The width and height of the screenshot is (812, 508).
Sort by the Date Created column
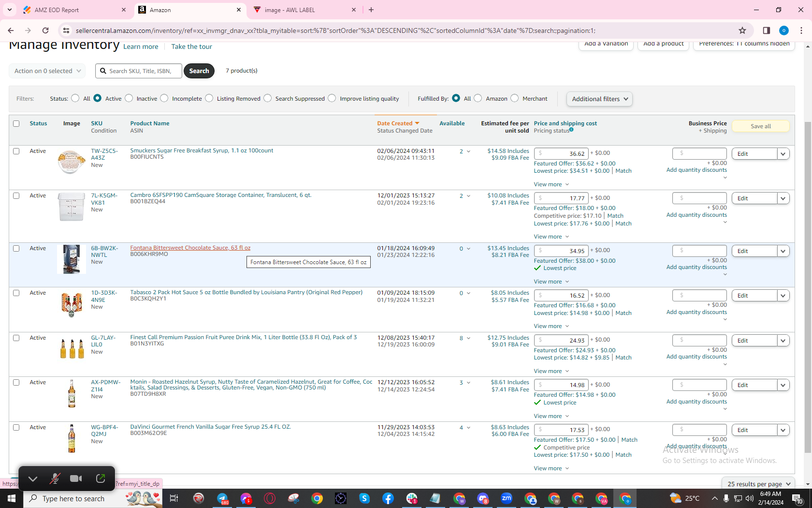[x=398, y=123]
